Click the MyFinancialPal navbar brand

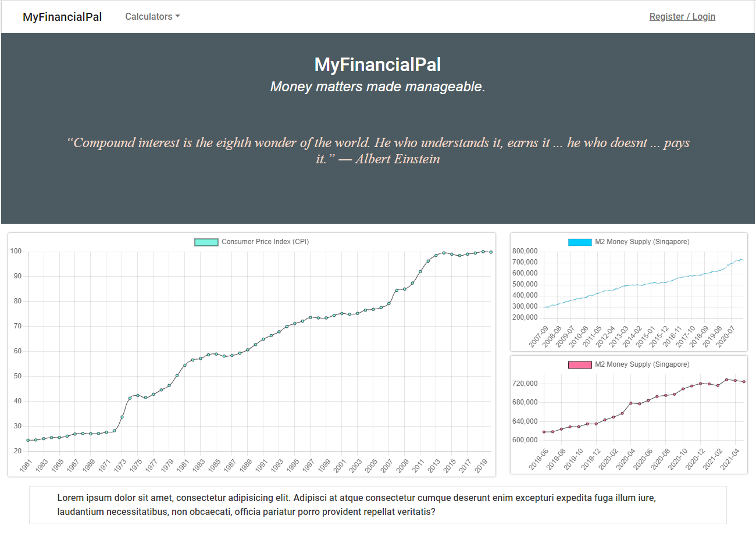(x=62, y=17)
